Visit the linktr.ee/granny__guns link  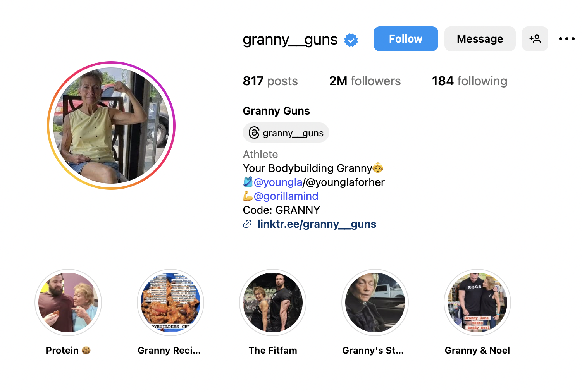click(x=317, y=224)
